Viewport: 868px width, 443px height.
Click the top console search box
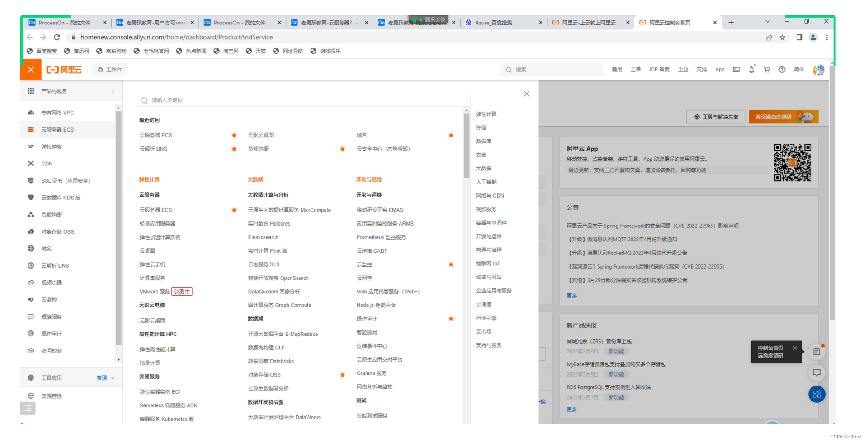coord(552,70)
